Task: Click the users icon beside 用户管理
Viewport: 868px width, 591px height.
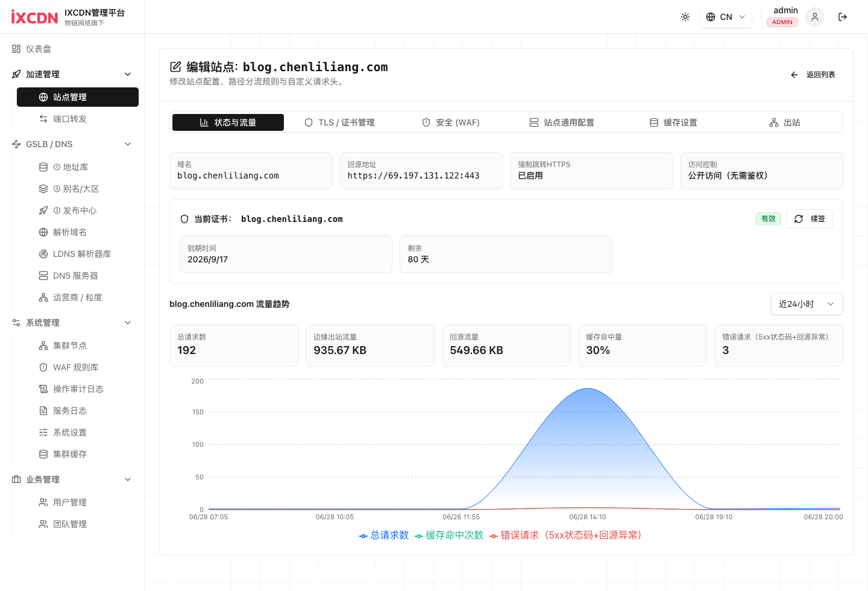Action: [43, 502]
